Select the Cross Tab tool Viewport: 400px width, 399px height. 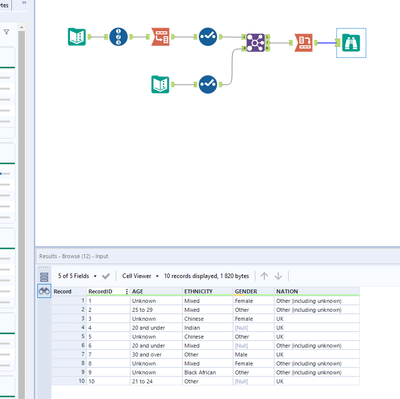[x=304, y=42]
